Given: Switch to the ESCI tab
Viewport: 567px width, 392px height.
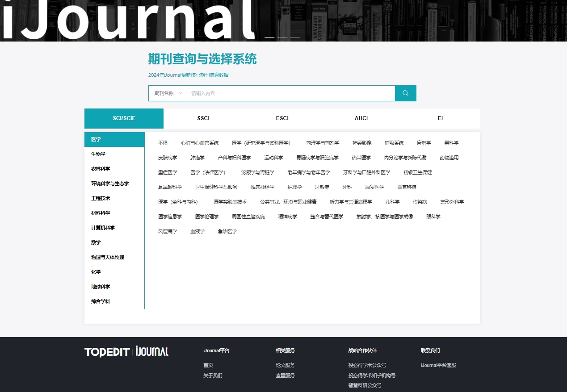Looking at the screenshot, I should click(x=282, y=118).
